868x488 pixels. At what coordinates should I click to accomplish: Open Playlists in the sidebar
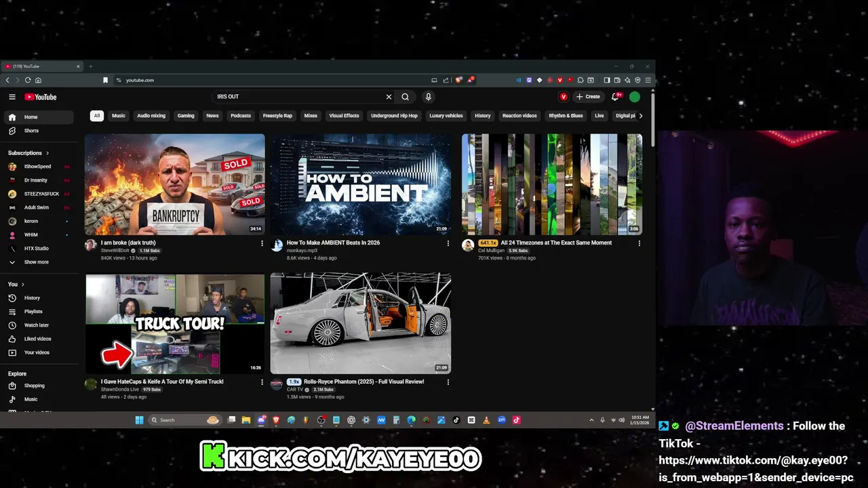tap(39, 312)
